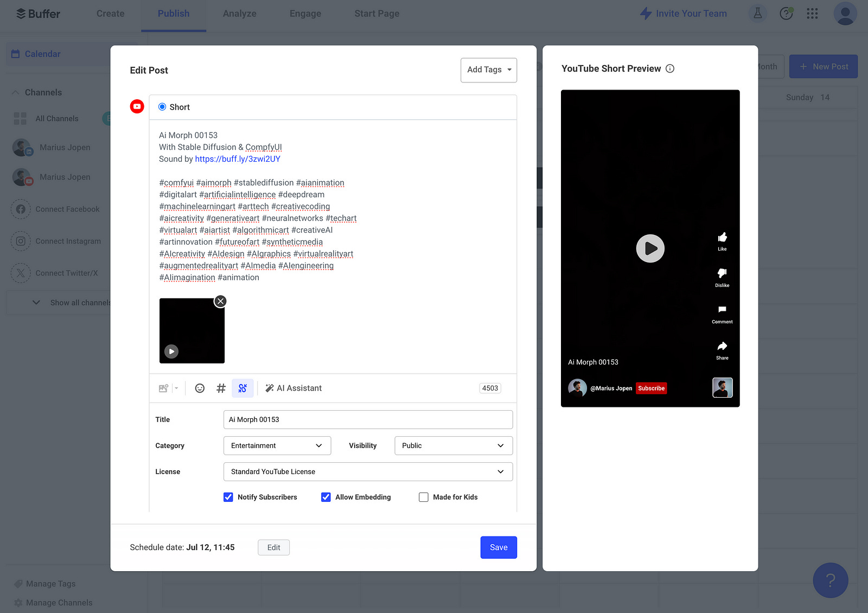This screenshot has height=613, width=868.
Task: Click the character count 4503
Action: tap(490, 388)
